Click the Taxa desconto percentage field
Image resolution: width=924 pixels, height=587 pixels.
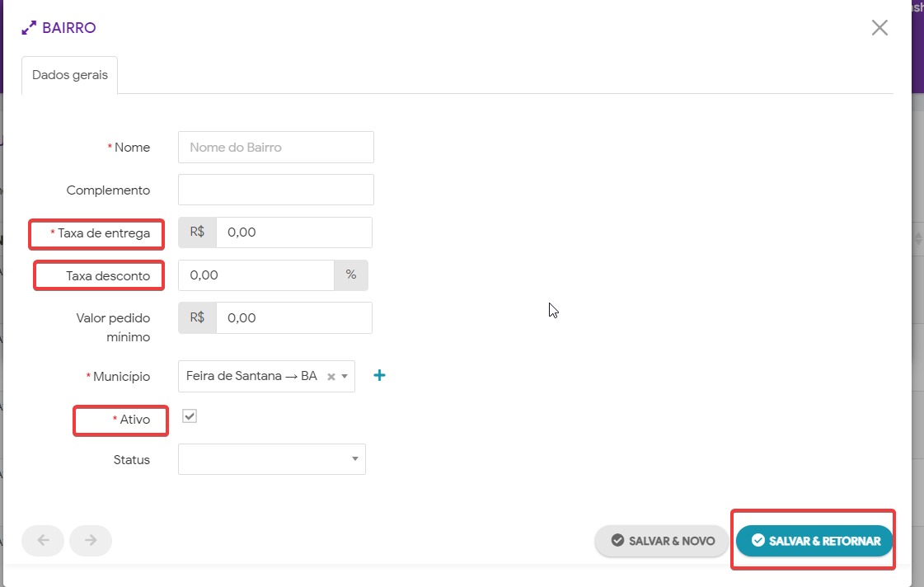click(256, 275)
